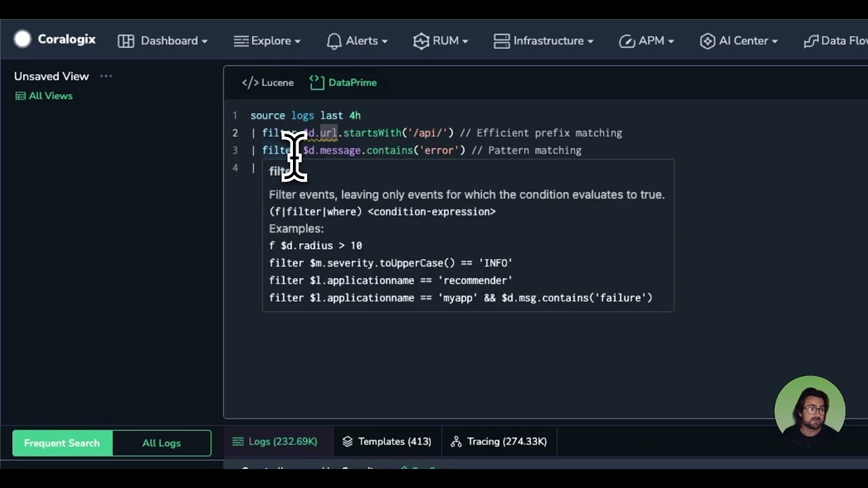The height and width of the screenshot is (488, 868).
Task: Click the 'recommender' filter example
Action: click(x=391, y=281)
